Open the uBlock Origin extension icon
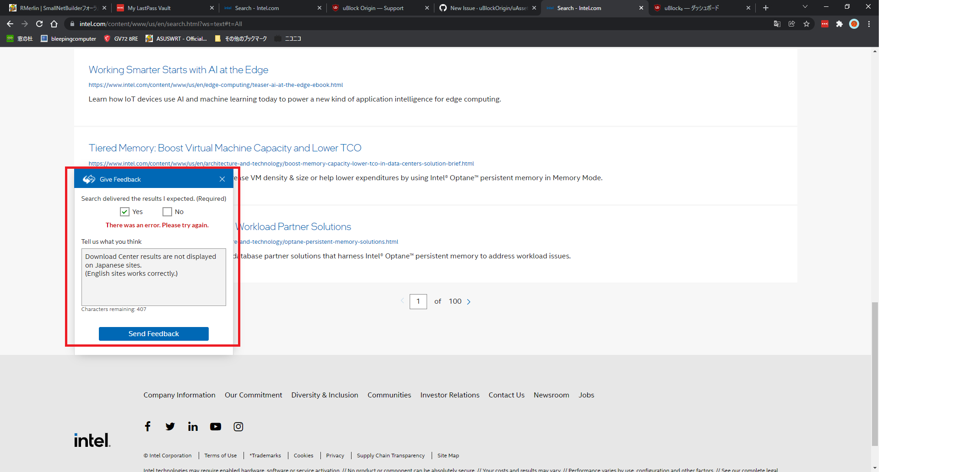The height and width of the screenshot is (472, 980). (824, 24)
